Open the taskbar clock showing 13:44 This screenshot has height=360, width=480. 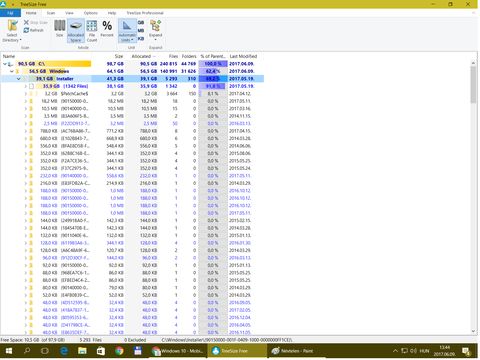pyautogui.click(x=444, y=351)
